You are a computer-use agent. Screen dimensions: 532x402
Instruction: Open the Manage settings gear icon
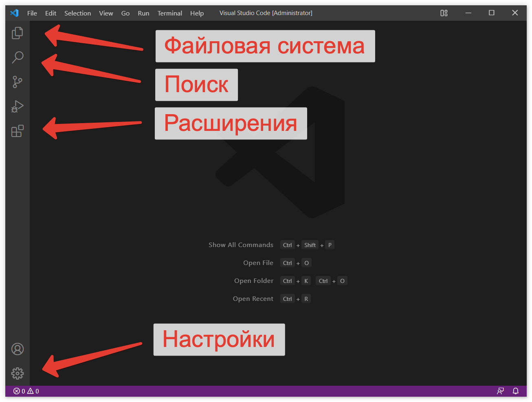point(17,373)
